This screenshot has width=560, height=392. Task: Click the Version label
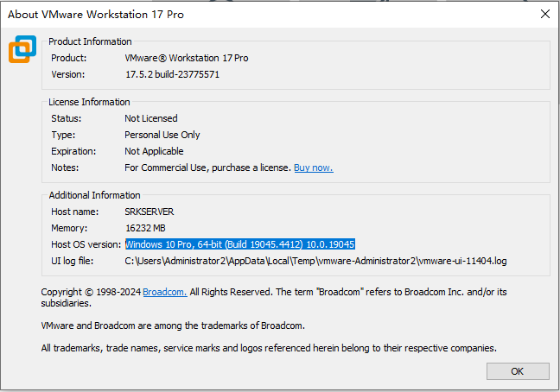point(68,74)
